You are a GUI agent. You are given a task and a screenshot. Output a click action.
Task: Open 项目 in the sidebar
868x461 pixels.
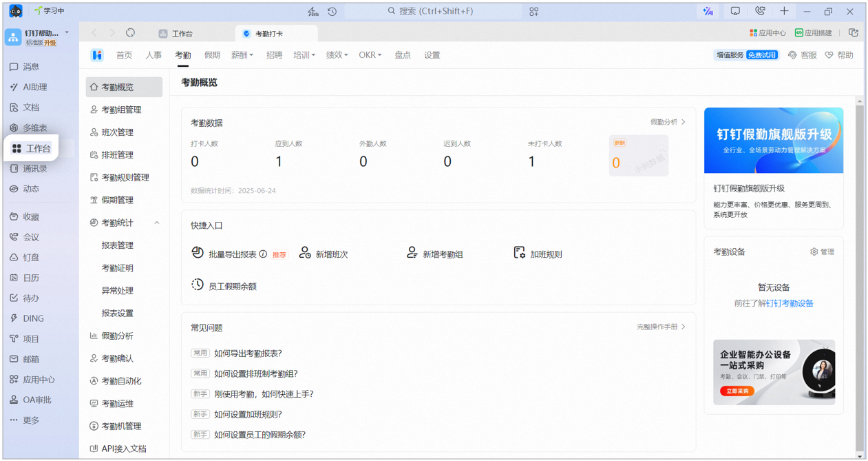point(25,339)
